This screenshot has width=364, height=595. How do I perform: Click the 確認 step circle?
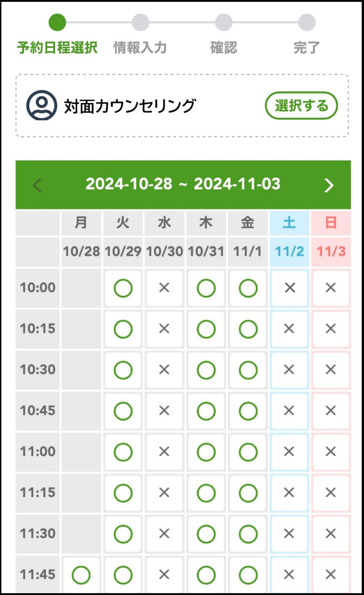[223, 23]
